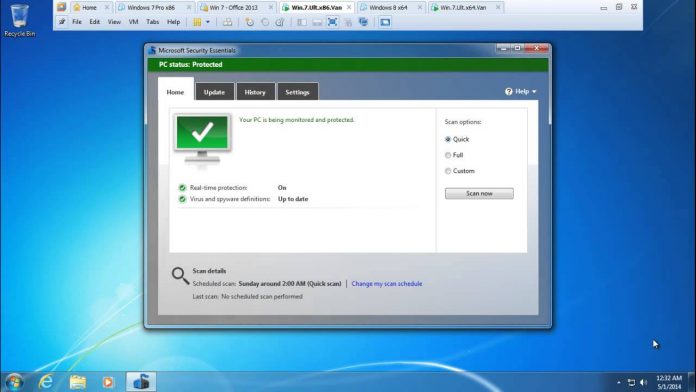The height and width of the screenshot is (392, 696).
Task: Close the Windows 7 Pro x86 tab
Action: point(189,8)
